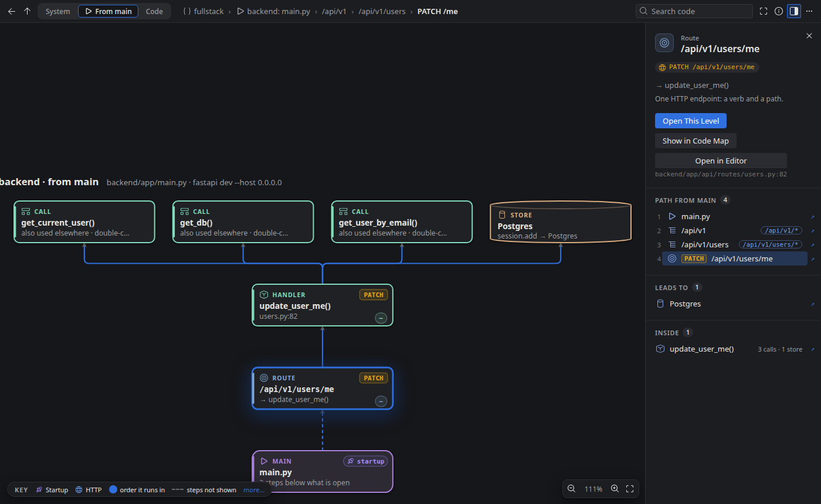Click the 111% zoom level value
This screenshot has width=821, height=504.
point(593,489)
